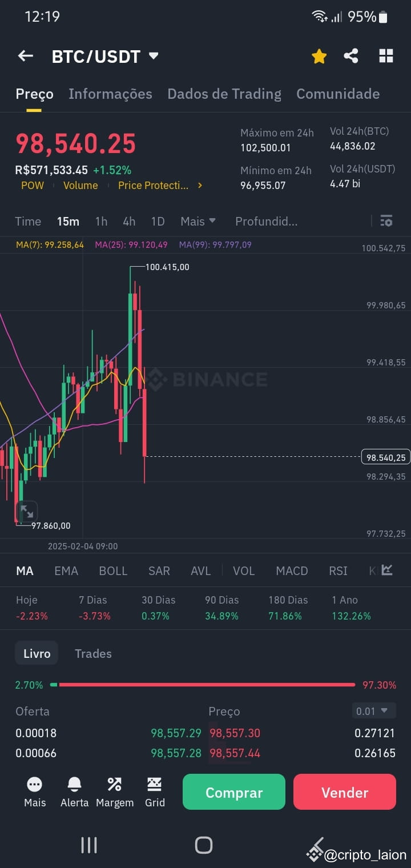The image size is (411, 868).
Task: Open chart settings icon beside Profundidade
Action: 386,221
